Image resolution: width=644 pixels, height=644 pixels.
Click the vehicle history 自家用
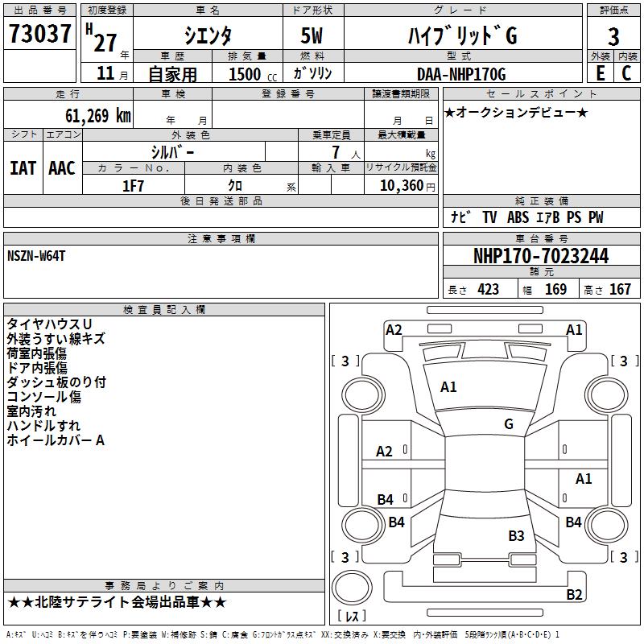[172, 74]
